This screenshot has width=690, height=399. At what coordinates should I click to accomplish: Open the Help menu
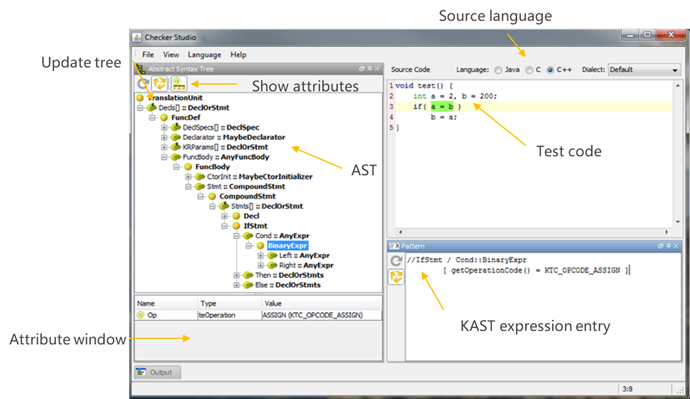tap(238, 55)
